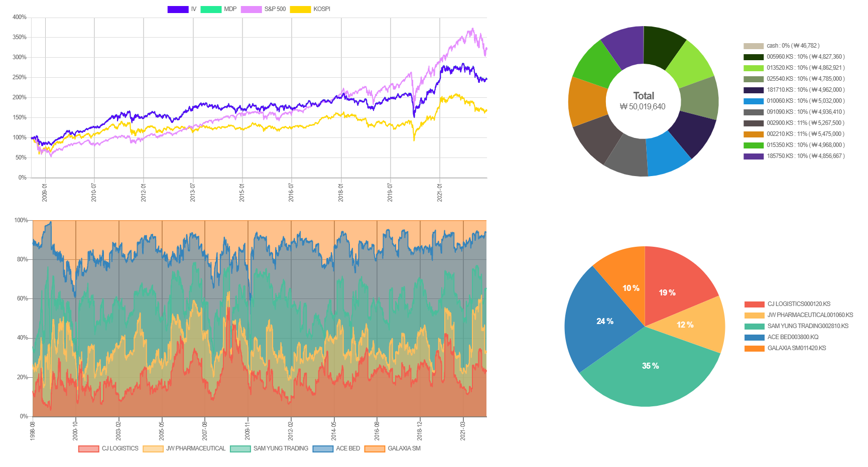This screenshot has width=868, height=467.
Task: Toggle the S&P 500 legend entry
Action: [x=264, y=9]
